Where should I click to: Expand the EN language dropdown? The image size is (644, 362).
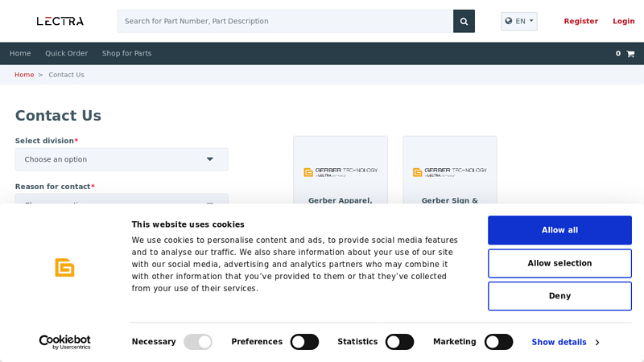pyautogui.click(x=519, y=21)
